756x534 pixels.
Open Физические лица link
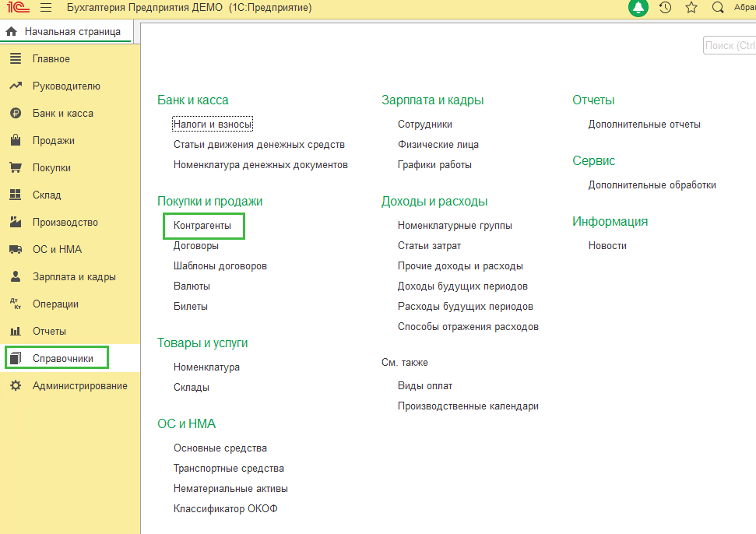438,145
